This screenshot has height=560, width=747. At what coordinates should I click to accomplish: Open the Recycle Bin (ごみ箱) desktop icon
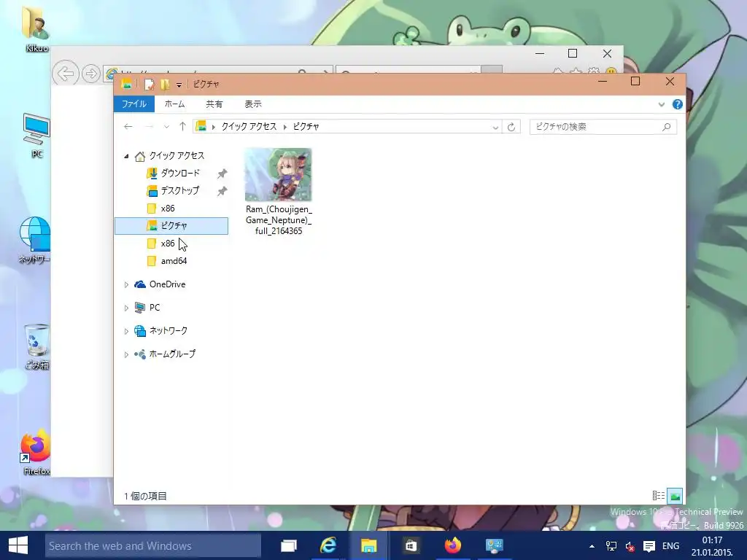coord(36,346)
